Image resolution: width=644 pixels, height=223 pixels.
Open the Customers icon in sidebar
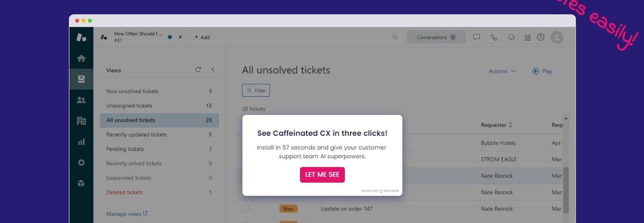click(x=81, y=100)
